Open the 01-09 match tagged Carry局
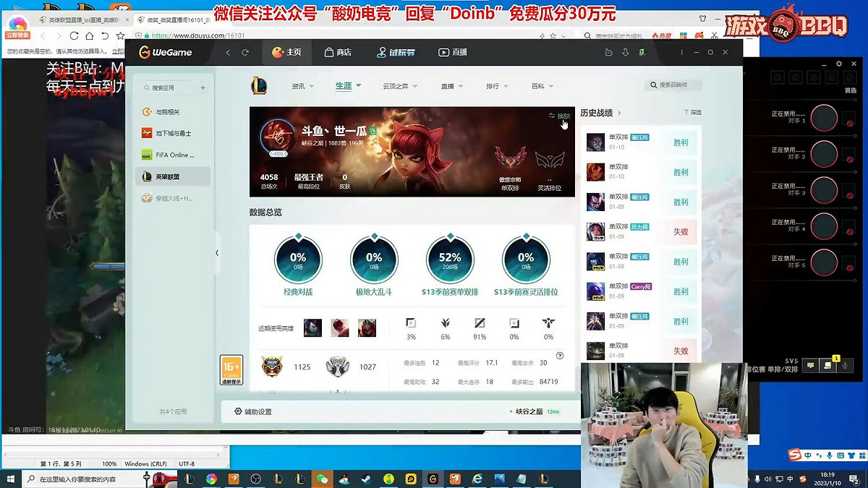 [641, 291]
